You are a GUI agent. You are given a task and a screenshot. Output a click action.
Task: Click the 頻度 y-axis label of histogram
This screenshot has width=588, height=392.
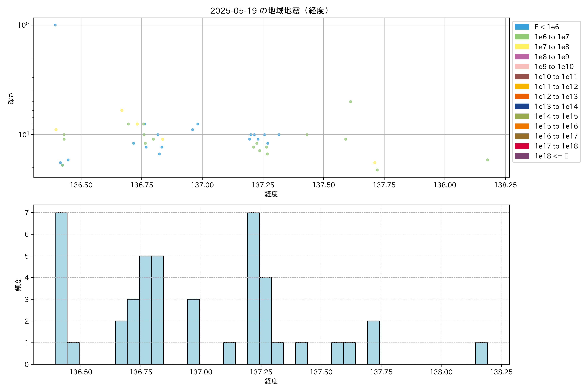[x=18, y=285]
